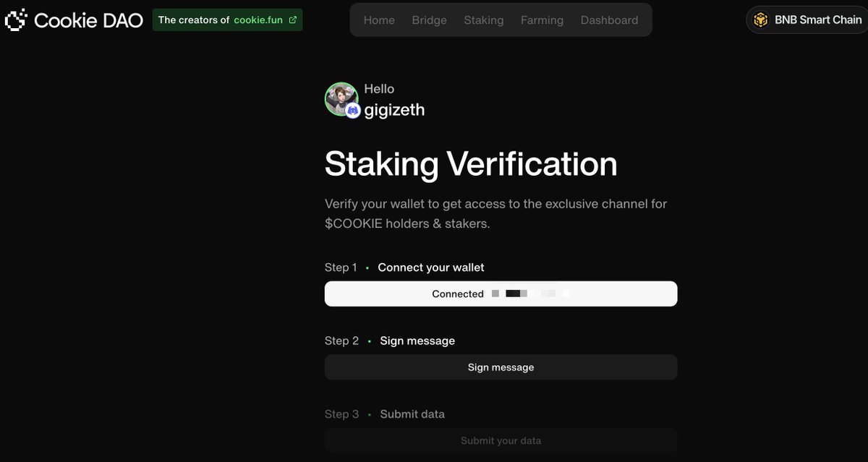Click the gigizeth profile avatar
This screenshot has width=868, height=462.
click(341, 99)
